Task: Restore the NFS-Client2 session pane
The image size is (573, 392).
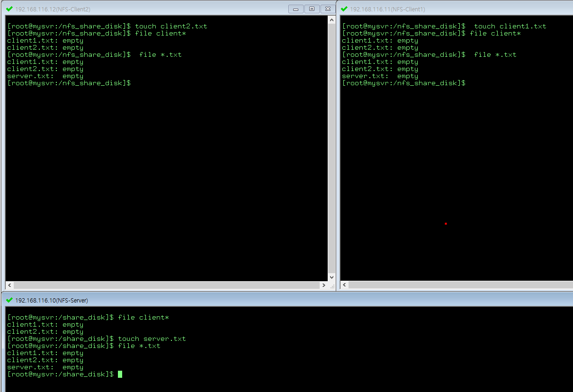Action: [312, 9]
